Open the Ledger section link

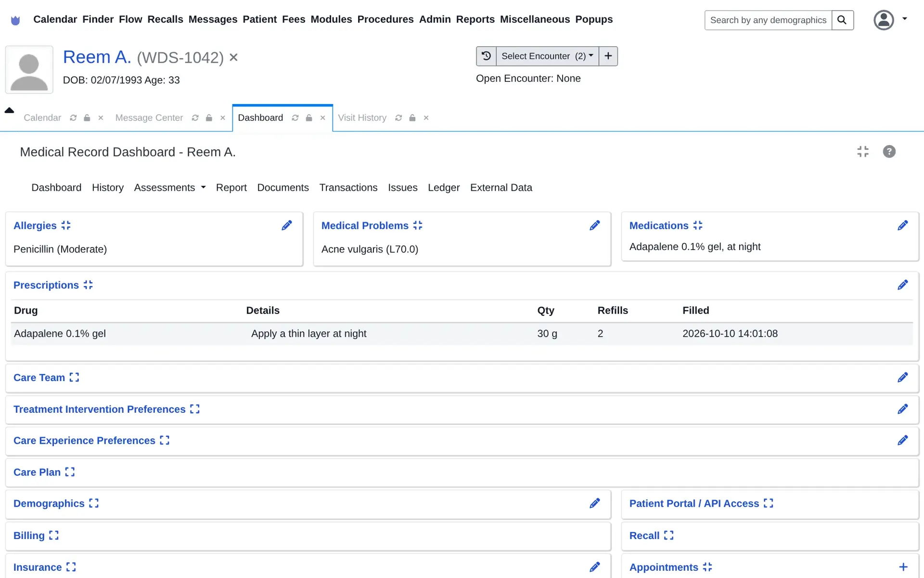point(444,187)
